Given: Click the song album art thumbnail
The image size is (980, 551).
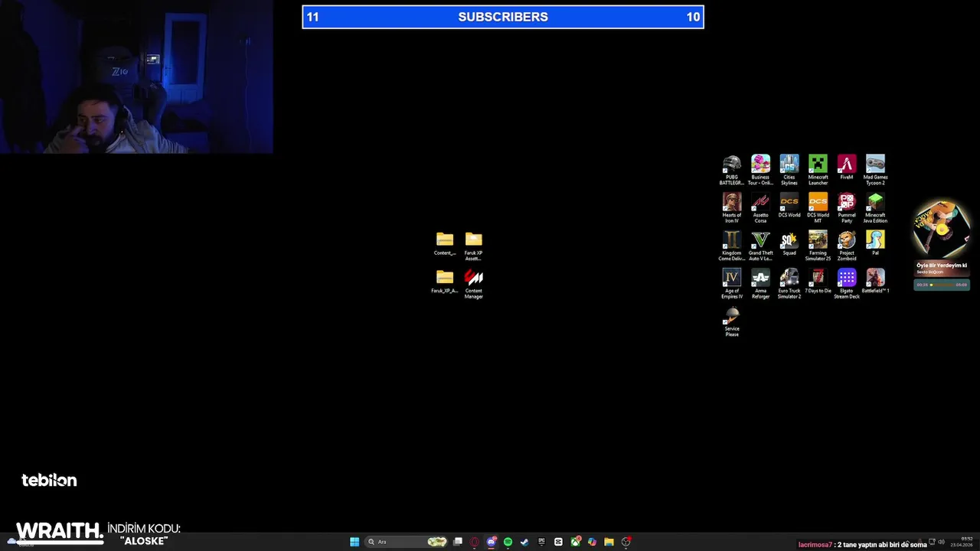Looking at the screenshot, I should 942,230.
